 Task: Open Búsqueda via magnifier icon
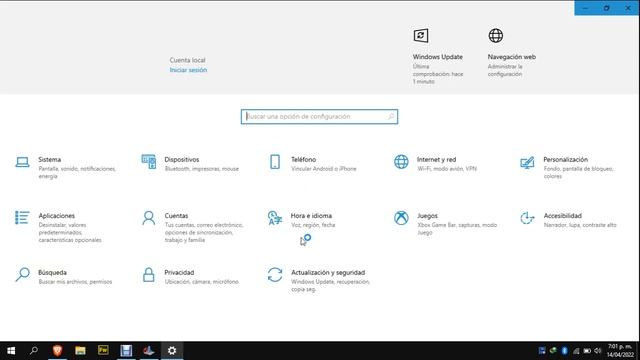point(22,274)
